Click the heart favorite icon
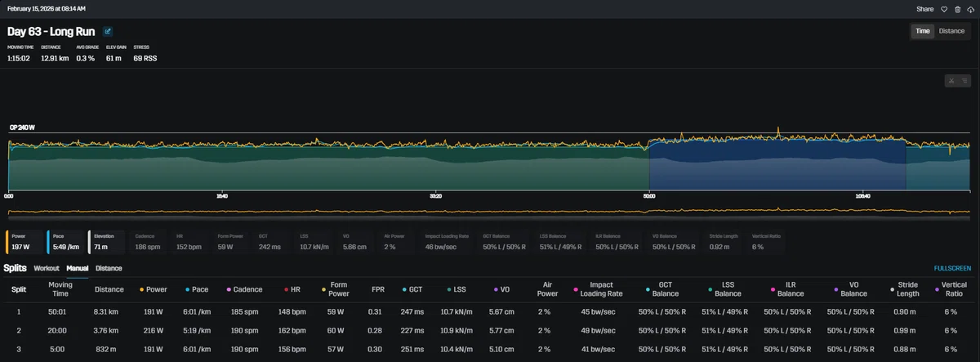The height and width of the screenshot is (362, 980). tap(943, 9)
